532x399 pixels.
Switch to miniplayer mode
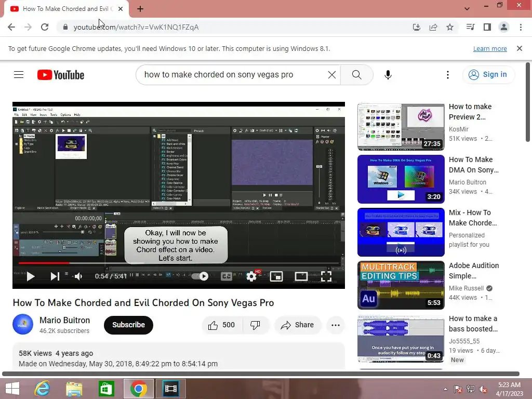pyautogui.click(x=276, y=276)
